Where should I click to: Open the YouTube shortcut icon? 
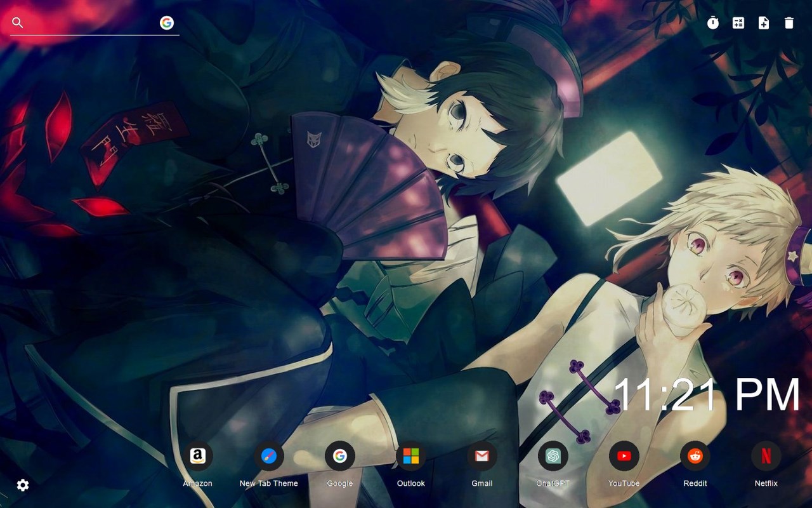pos(624,456)
